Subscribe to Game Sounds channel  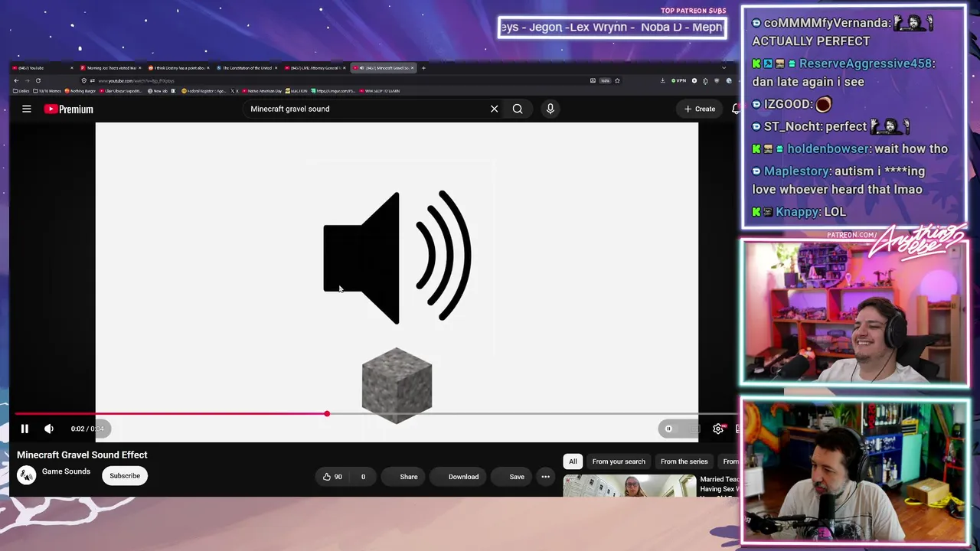125,476
